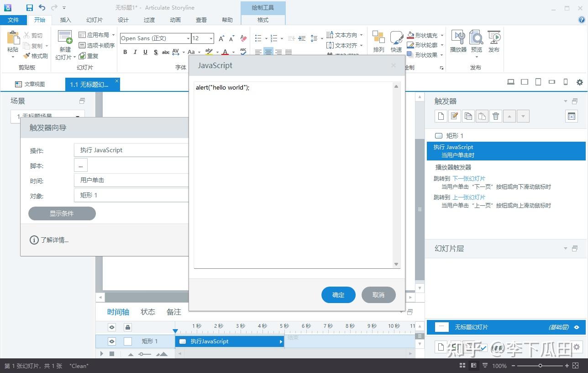Click the Undo arrow icon
This screenshot has width=588, height=373.
(x=42, y=7)
